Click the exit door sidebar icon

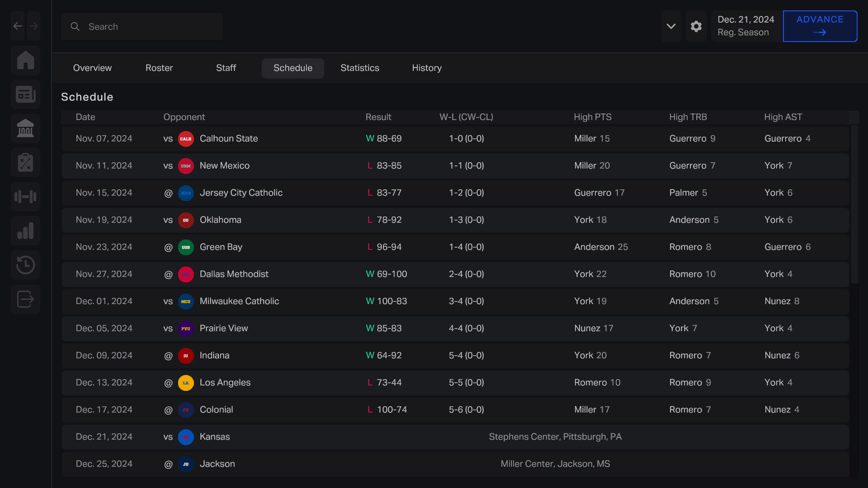pos(26,299)
